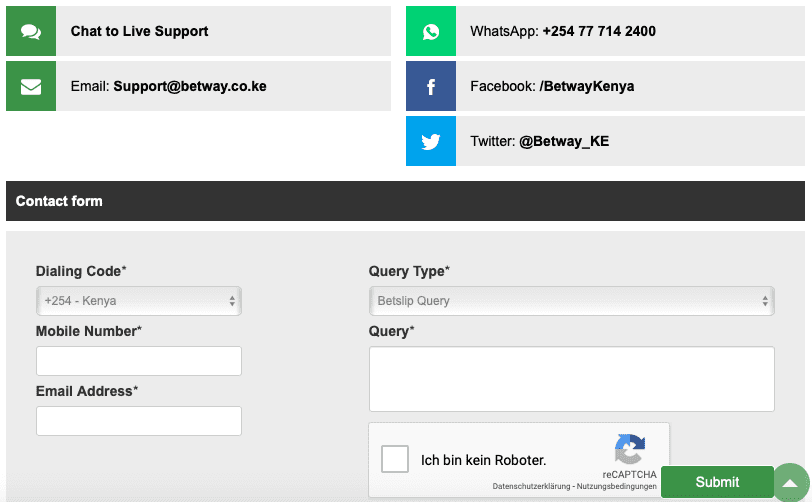Viewport: 812px width, 502px height.
Task: Open the Query Type dropdown
Action: (572, 301)
